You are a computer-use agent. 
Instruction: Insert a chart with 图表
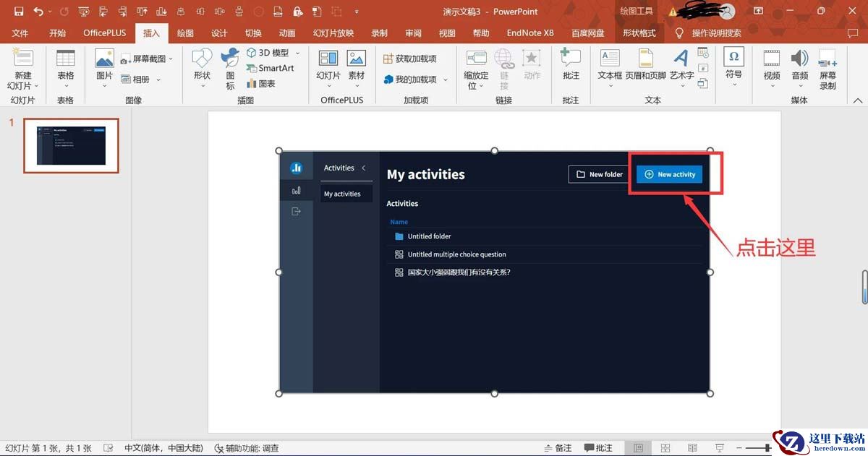(x=260, y=83)
